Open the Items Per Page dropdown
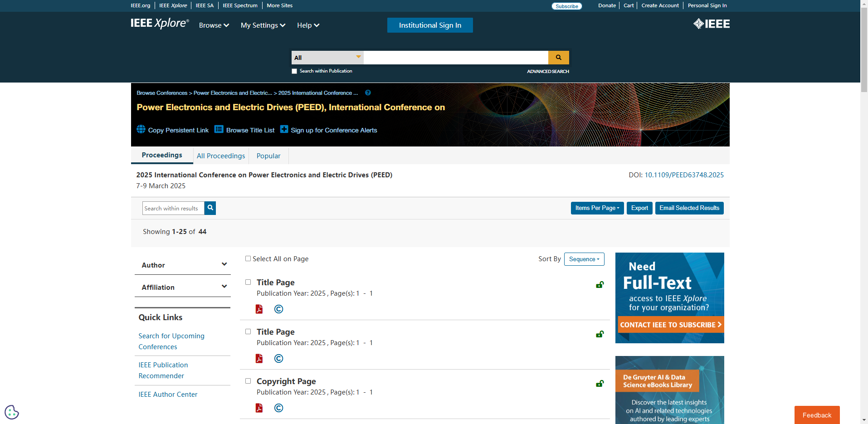 coord(597,208)
